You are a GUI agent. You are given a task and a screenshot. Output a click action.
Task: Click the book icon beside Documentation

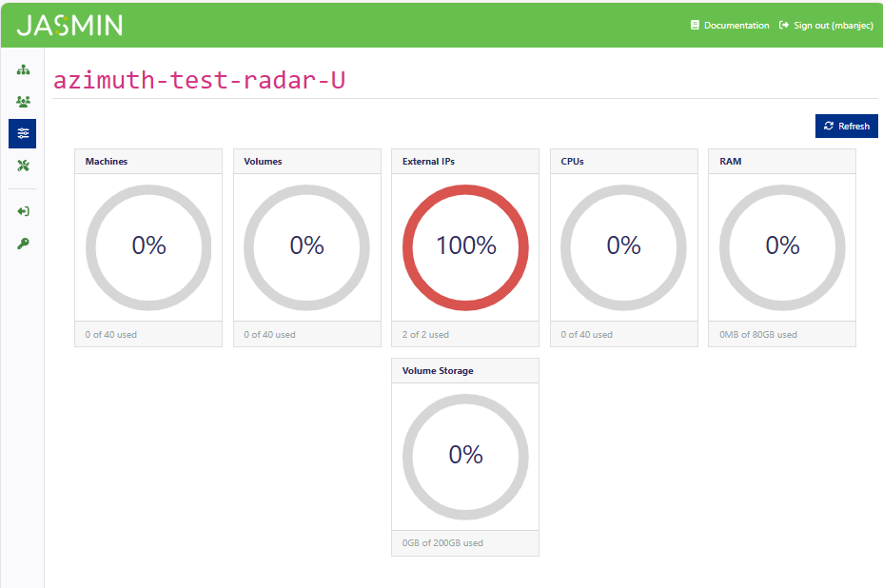695,26
